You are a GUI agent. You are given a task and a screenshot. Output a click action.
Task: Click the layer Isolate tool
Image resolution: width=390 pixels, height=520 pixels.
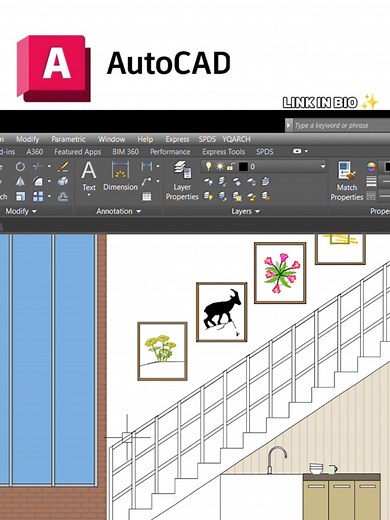[222, 181]
